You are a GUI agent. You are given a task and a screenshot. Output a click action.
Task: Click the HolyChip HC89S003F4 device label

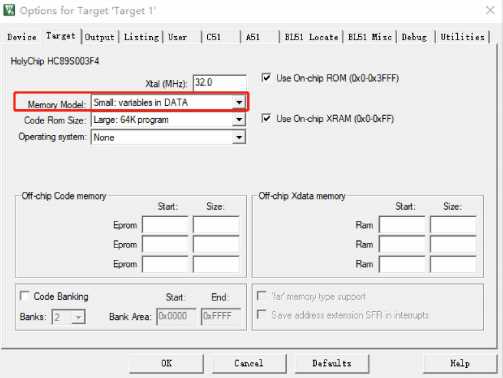[x=55, y=61]
